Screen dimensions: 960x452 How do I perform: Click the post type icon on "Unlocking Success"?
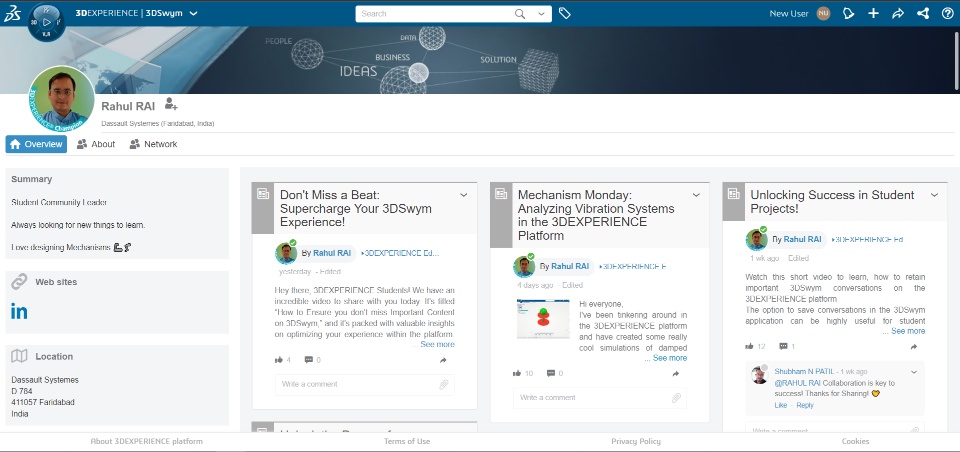733,194
